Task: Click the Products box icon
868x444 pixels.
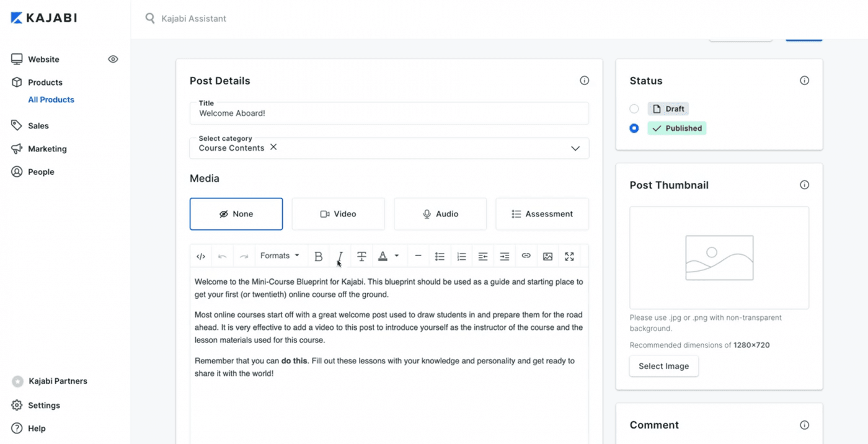Action: click(x=17, y=82)
